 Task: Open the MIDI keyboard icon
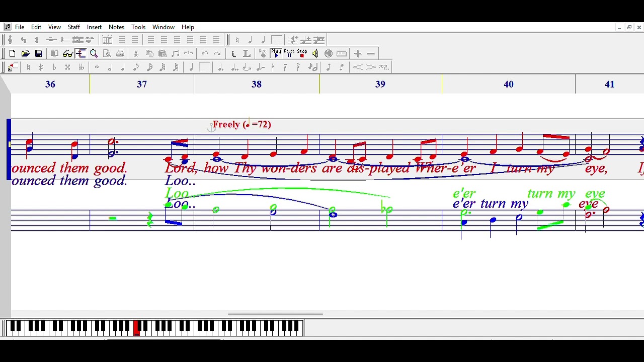342,53
